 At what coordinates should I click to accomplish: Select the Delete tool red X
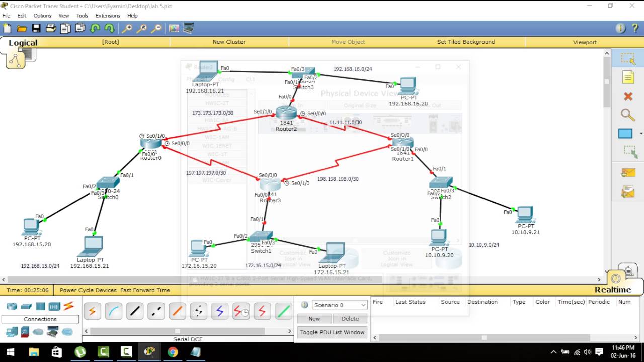pos(628,96)
